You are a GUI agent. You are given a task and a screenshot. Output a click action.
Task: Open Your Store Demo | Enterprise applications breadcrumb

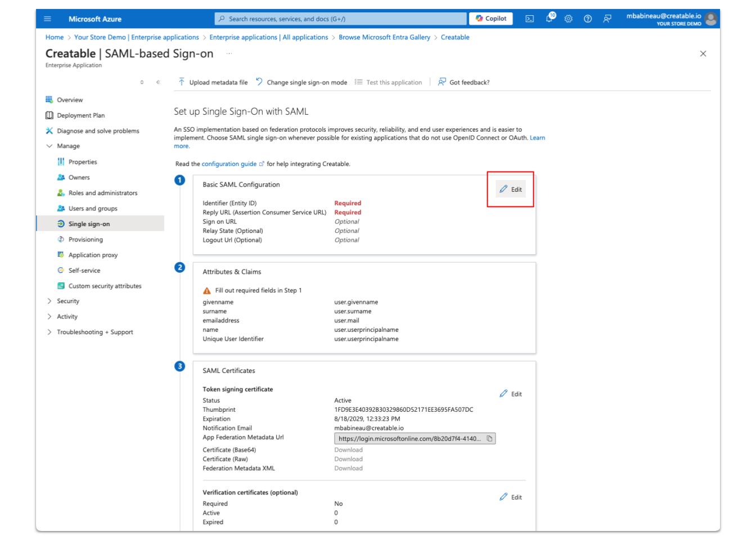137,37
